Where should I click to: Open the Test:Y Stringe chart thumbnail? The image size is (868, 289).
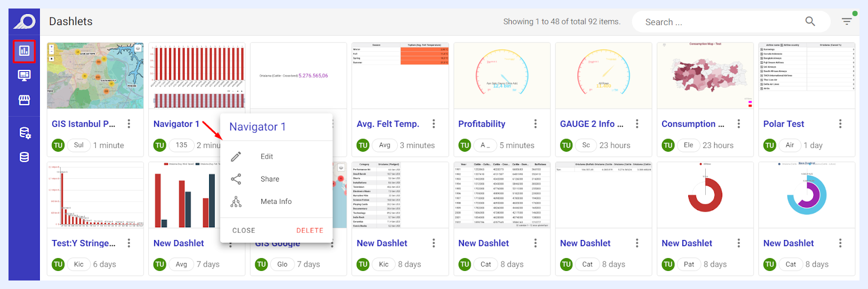coord(95,195)
